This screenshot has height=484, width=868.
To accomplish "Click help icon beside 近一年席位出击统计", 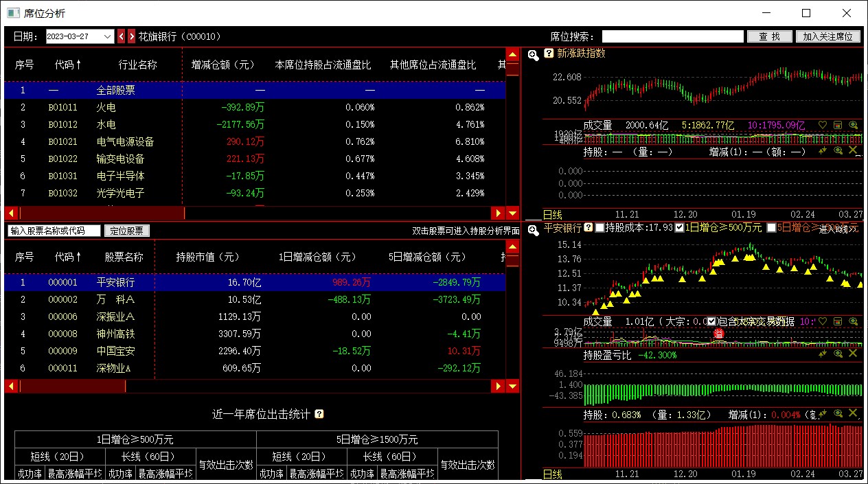I will [x=319, y=414].
